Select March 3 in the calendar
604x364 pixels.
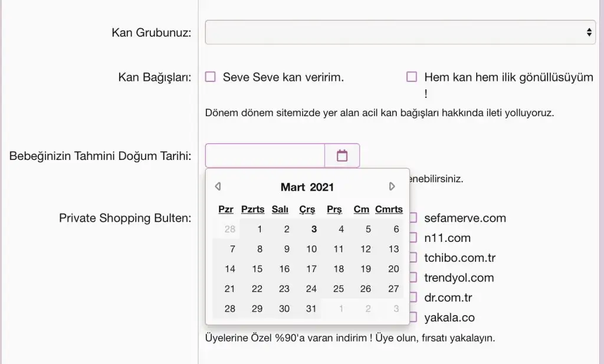click(314, 229)
